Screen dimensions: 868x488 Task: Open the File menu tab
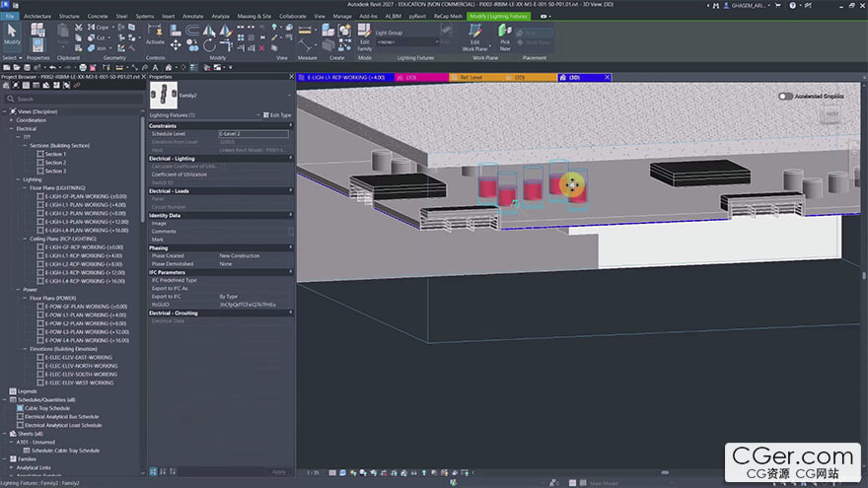10,16
